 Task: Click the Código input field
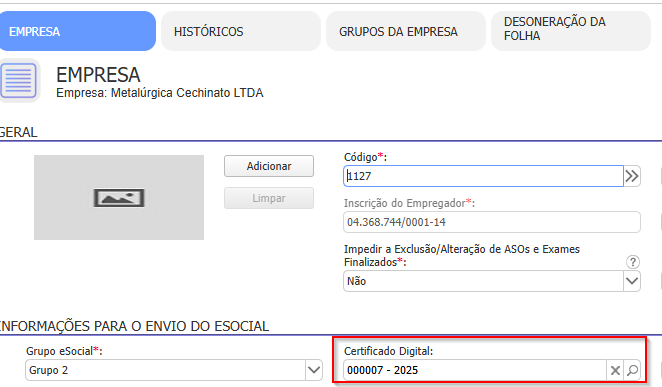(483, 176)
